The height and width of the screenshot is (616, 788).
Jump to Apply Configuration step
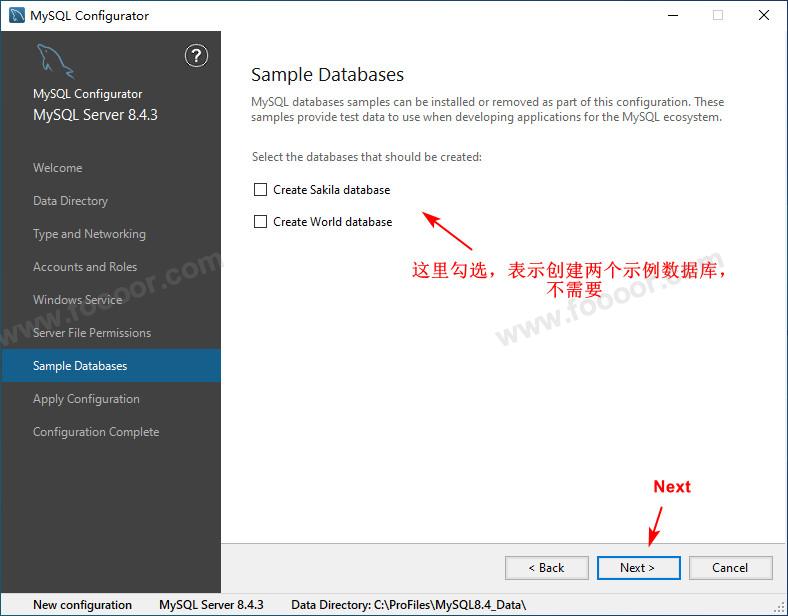click(x=86, y=399)
